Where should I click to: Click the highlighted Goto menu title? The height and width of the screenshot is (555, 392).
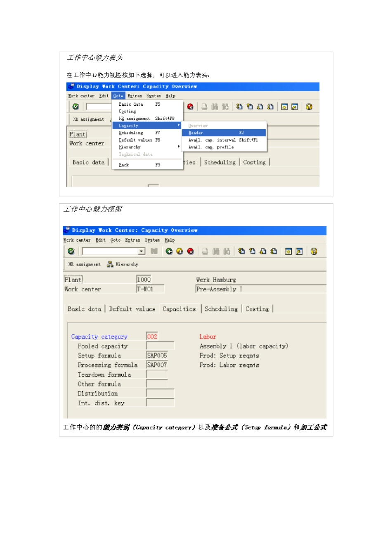[x=118, y=96]
